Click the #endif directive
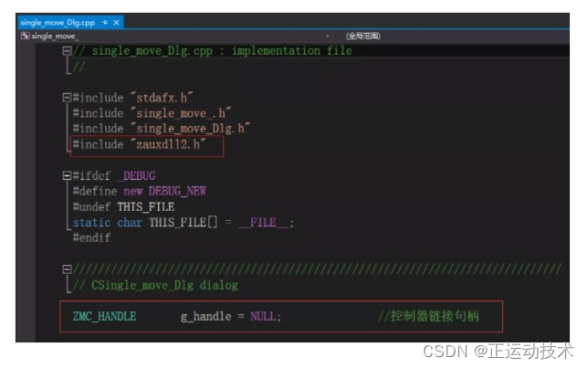Screen dimensions: 588x368 91,237
